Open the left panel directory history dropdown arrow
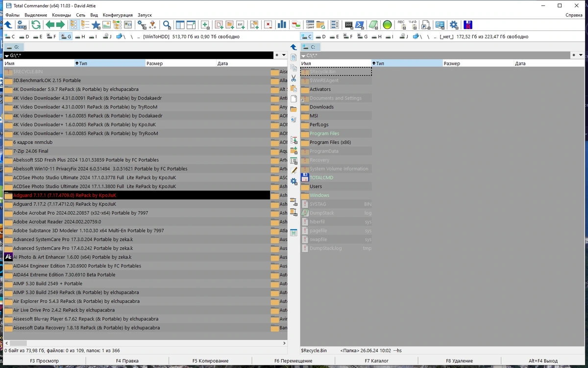The height and width of the screenshot is (368, 588). click(x=284, y=55)
